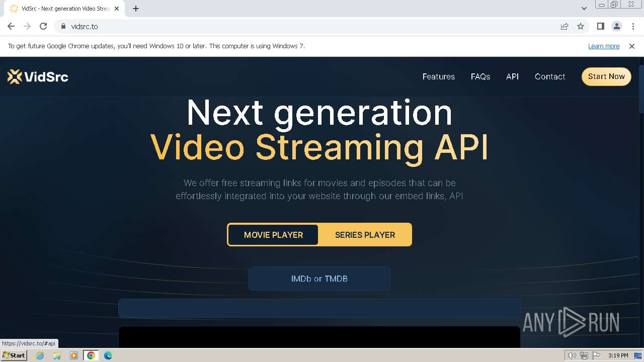
Task: Open a new tab with plus button
Action: [136, 9]
